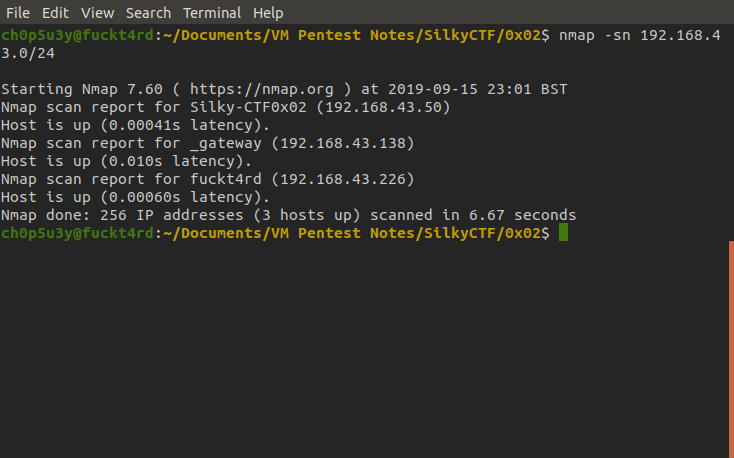Click the 'Starting Nmap 7.60' text
This screenshot has height=458, width=734.
click(82, 89)
